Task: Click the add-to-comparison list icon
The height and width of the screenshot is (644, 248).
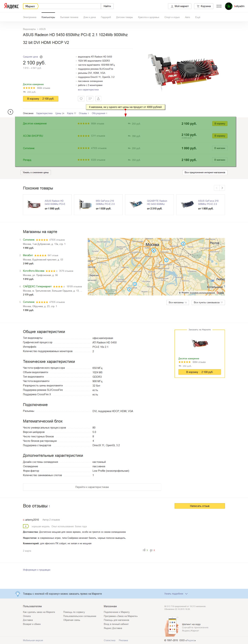Action: click(x=90, y=99)
